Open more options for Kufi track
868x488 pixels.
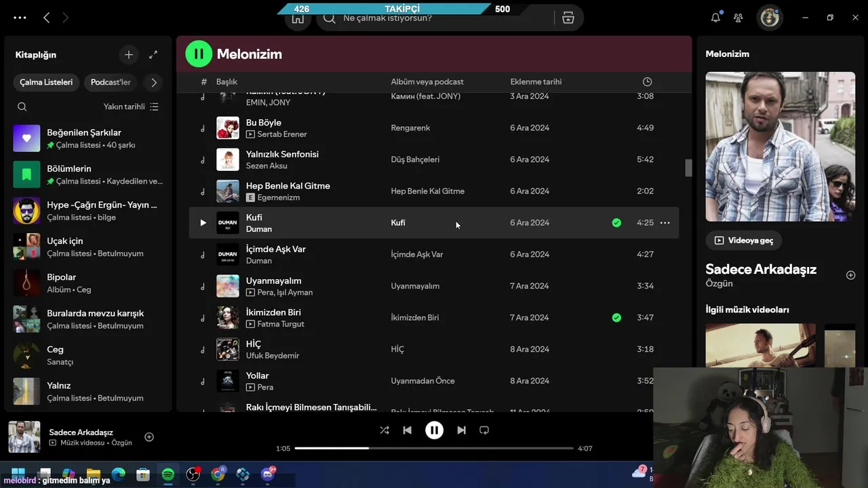665,222
